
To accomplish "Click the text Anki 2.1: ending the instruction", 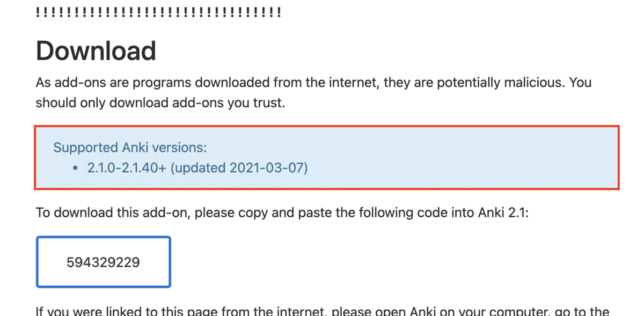I will point(503,213).
